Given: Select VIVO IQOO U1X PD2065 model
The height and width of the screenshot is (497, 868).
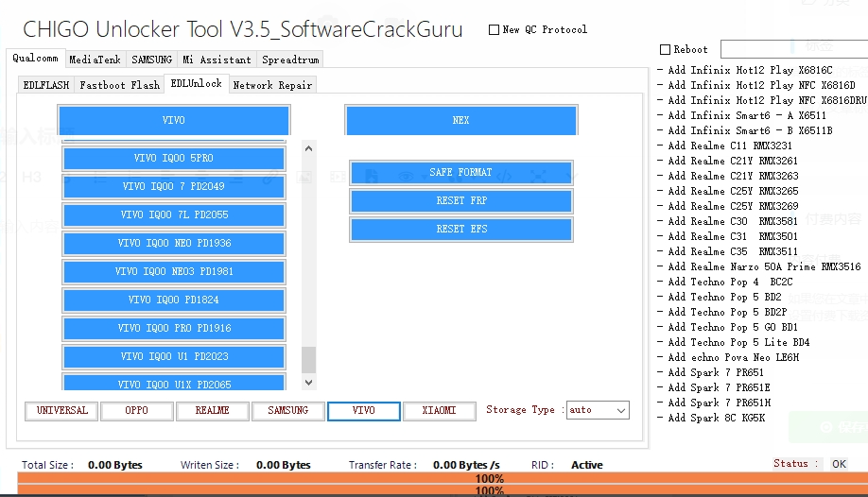Looking at the screenshot, I should click(x=174, y=383).
